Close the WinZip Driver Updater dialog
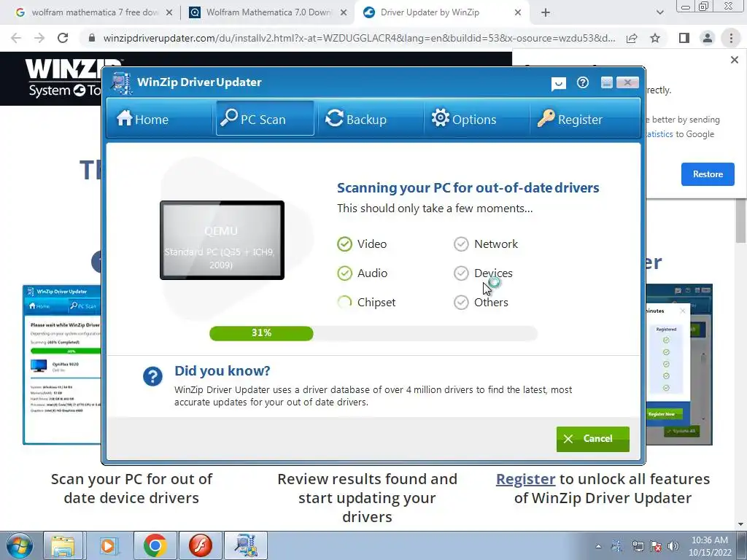 627,82
